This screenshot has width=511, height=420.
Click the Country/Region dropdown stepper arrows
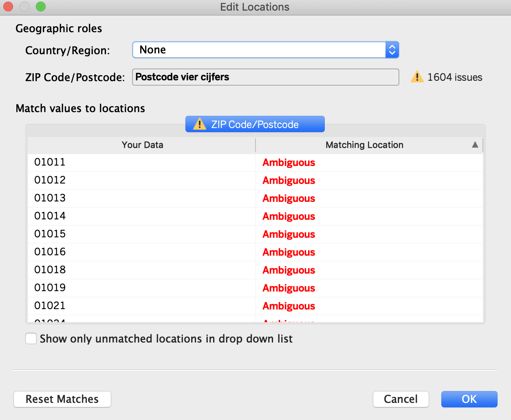tap(392, 50)
